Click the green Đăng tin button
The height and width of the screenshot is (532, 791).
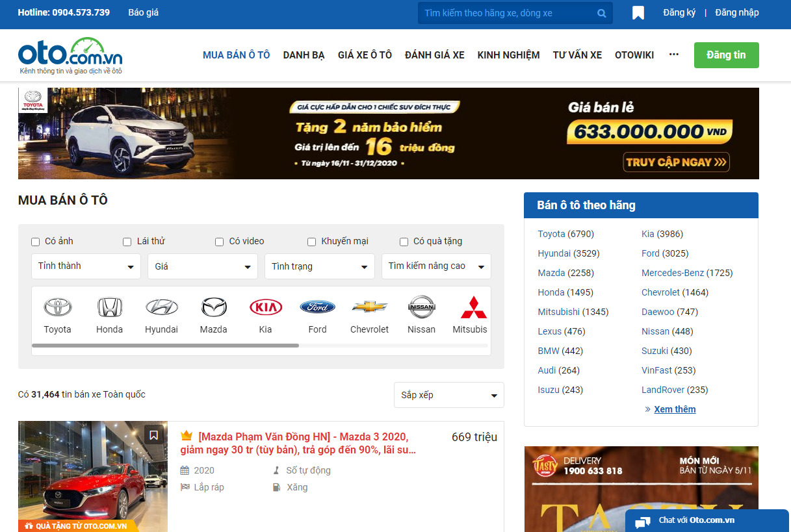click(727, 55)
